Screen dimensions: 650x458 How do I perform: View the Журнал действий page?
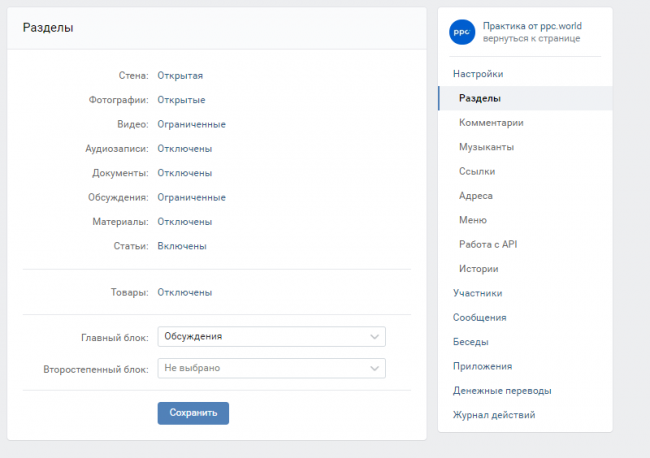[x=493, y=415]
